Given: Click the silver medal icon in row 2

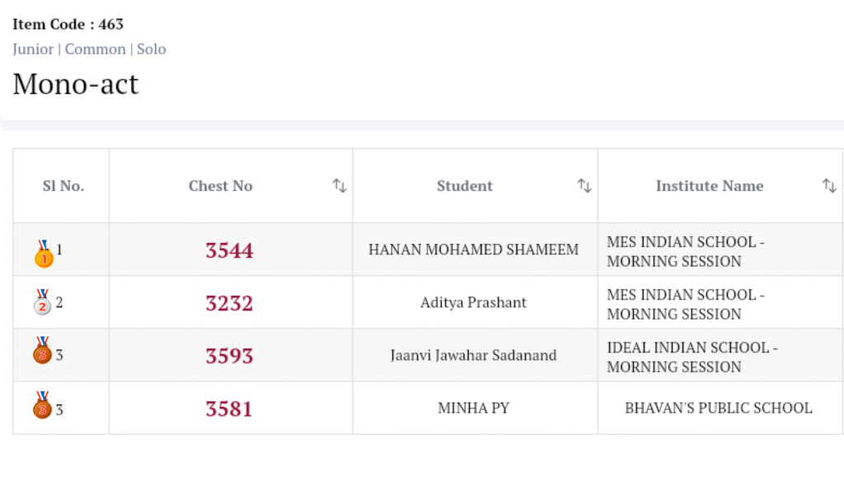Looking at the screenshot, I should (43, 303).
